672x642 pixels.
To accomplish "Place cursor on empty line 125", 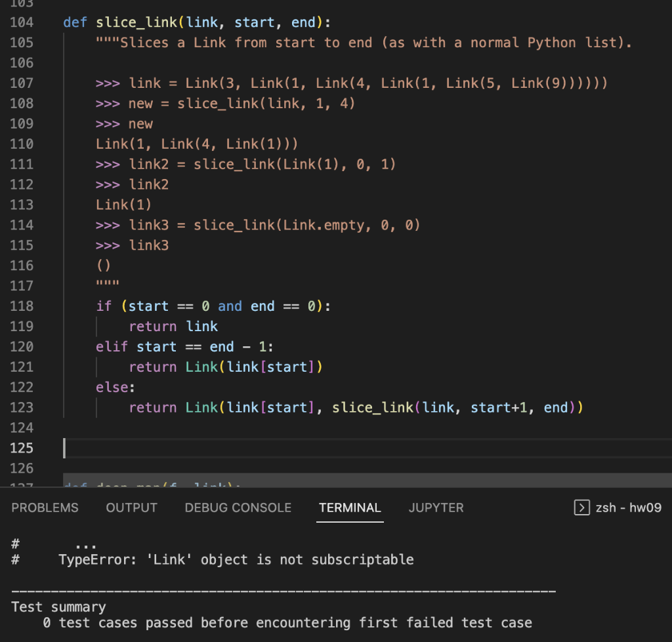I will click(367, 448).
